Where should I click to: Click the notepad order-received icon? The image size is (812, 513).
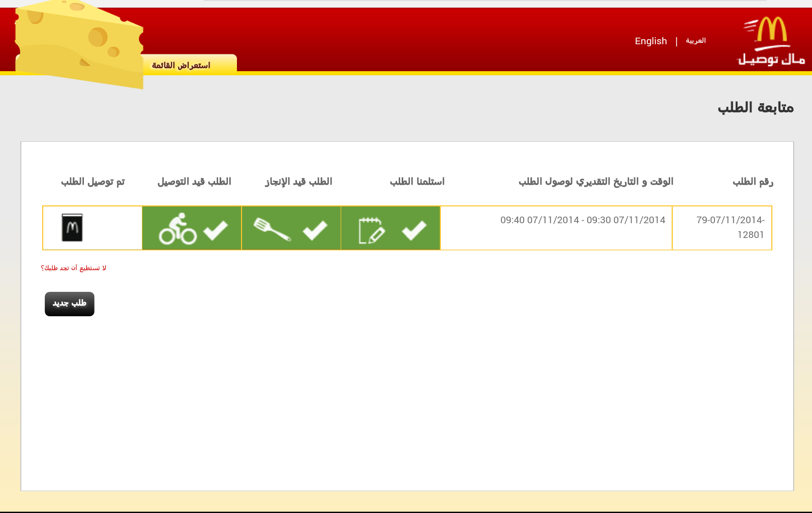click(371, 230)
